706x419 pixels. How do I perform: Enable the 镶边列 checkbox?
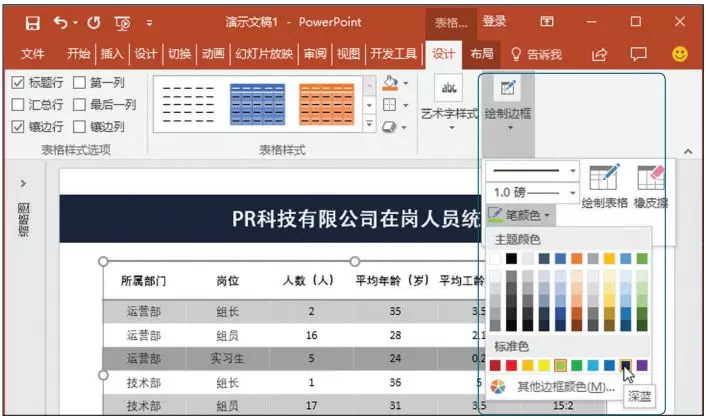point(79,126)
